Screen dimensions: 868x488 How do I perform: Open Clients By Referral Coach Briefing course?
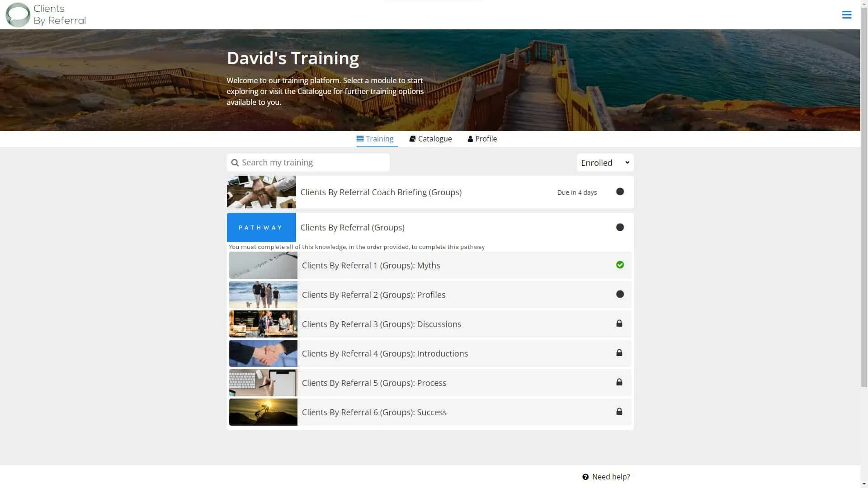click(x=381, y=192)
